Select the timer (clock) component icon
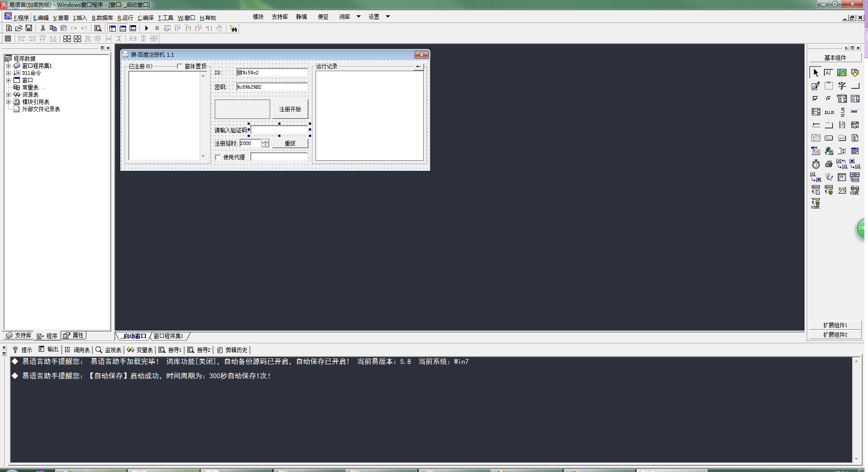 coord(816,164)
